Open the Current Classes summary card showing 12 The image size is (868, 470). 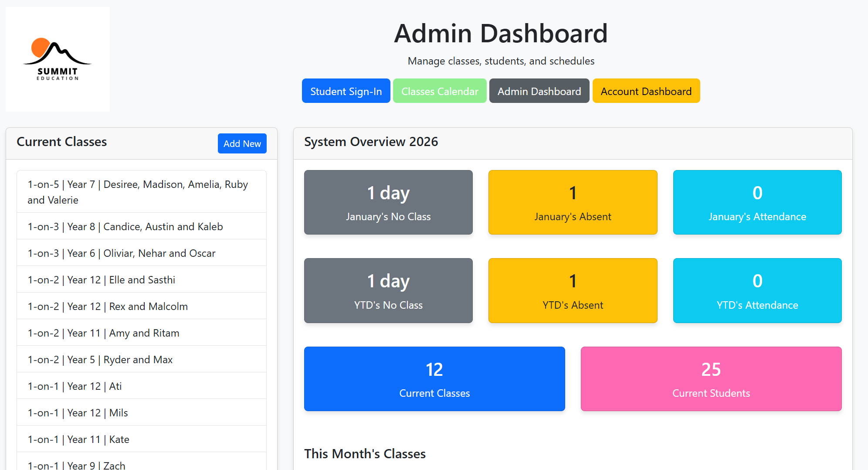click(434, 378)
